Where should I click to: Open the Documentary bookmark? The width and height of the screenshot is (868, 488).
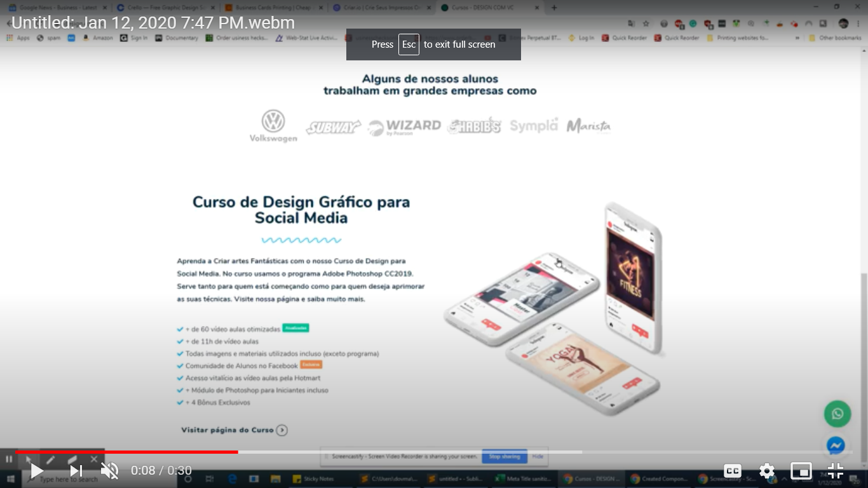177,38
